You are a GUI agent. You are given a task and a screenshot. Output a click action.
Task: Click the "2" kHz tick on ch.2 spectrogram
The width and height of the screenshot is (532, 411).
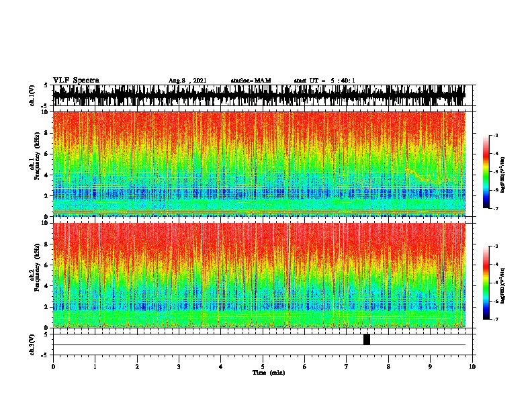pyautogui.click(x=47, y=307)
